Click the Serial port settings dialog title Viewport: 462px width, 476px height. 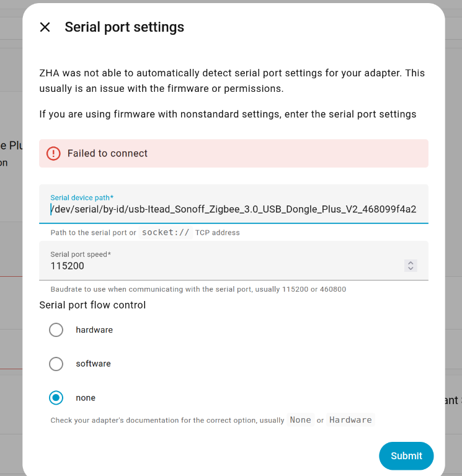[124, 27]
